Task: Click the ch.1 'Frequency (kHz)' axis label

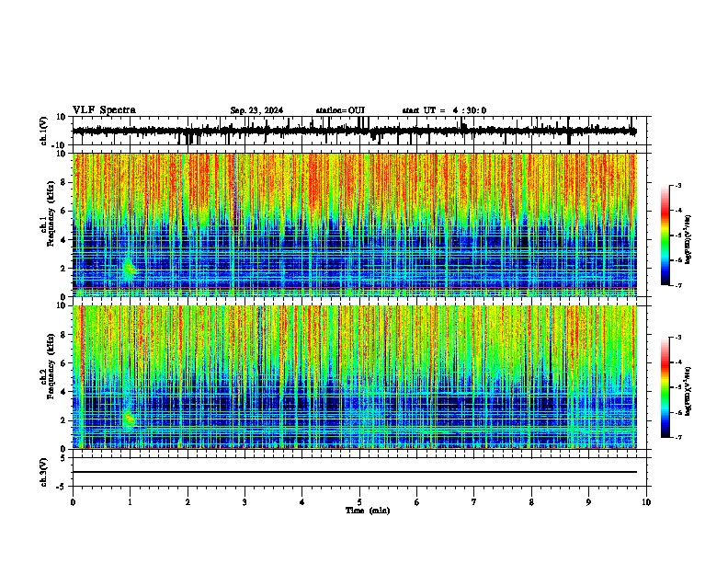Action: tap(51, 214)
